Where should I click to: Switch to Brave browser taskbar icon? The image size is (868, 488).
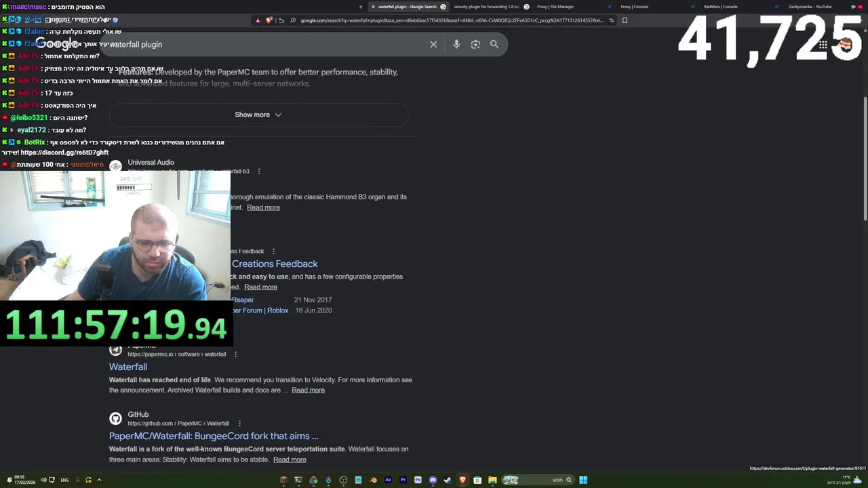point(463,480)
